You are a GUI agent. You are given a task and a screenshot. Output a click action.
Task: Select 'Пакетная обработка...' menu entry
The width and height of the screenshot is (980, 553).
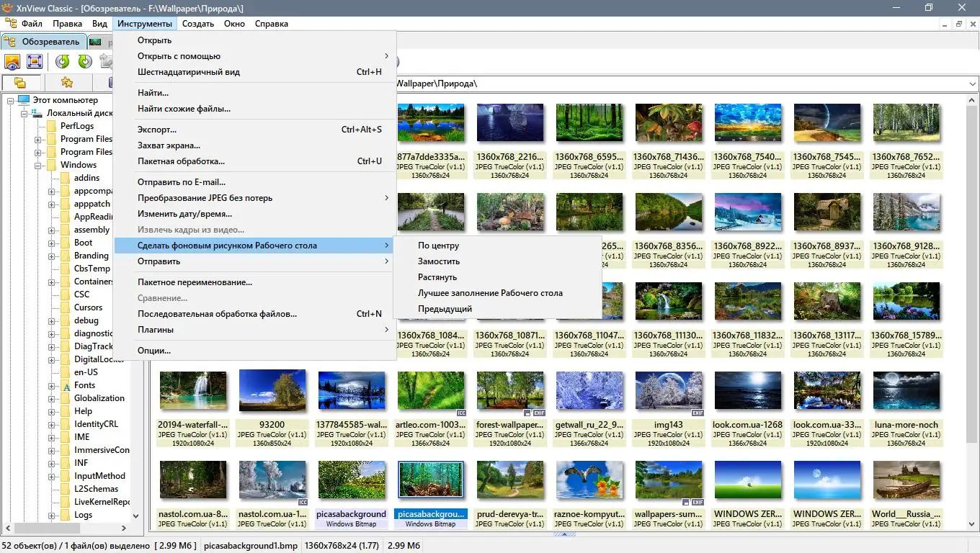pos(181,161)
